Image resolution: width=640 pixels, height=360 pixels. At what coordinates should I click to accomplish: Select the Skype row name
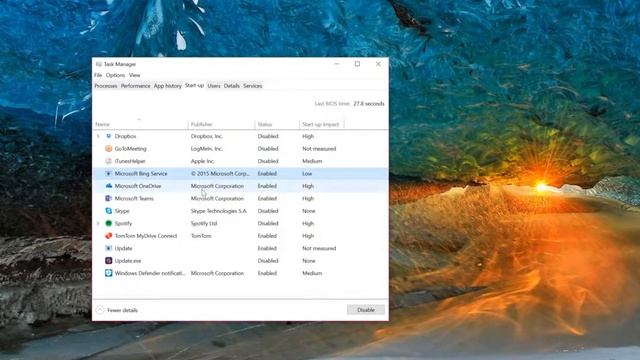click(122, 211)
